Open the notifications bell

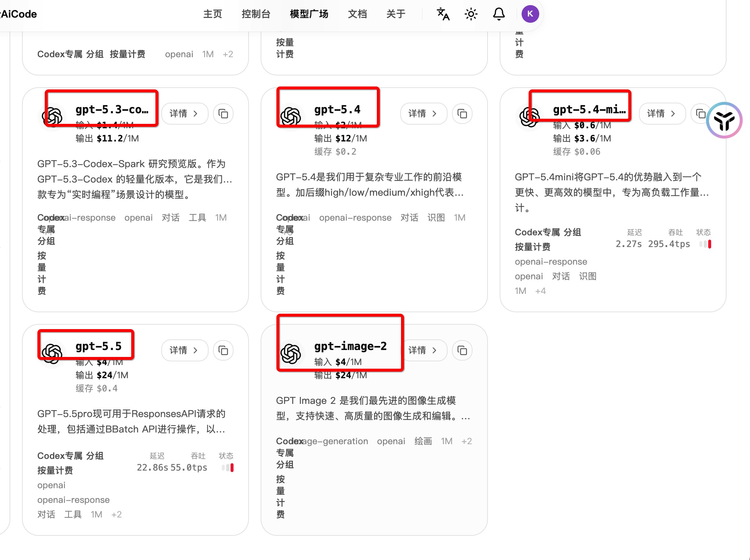point(499,14)
